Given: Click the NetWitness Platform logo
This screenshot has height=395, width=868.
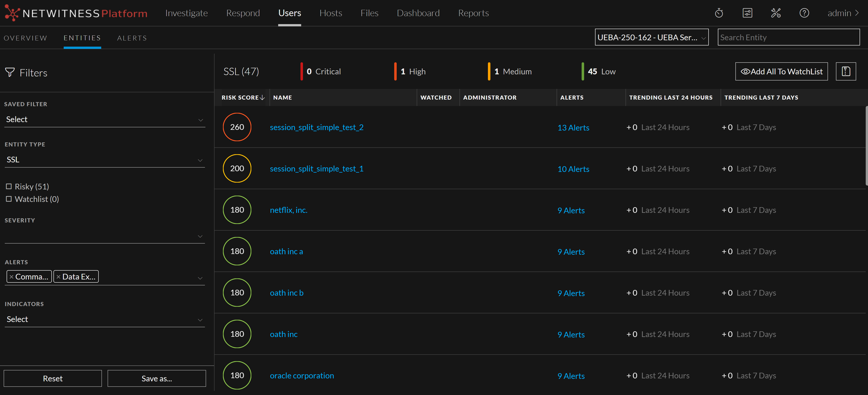Looking at the screenshot, I should pyautogui.click(x=76, y=13).
